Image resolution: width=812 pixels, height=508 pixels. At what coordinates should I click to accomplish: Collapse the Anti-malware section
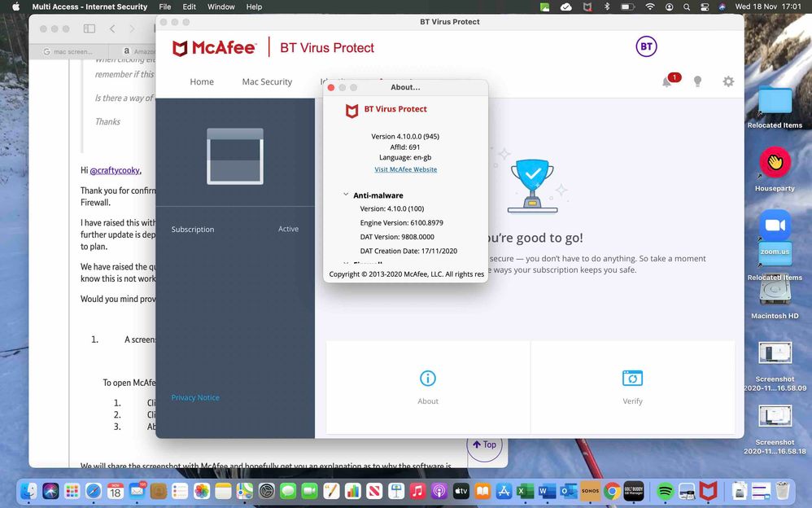[x=347, y=195]
